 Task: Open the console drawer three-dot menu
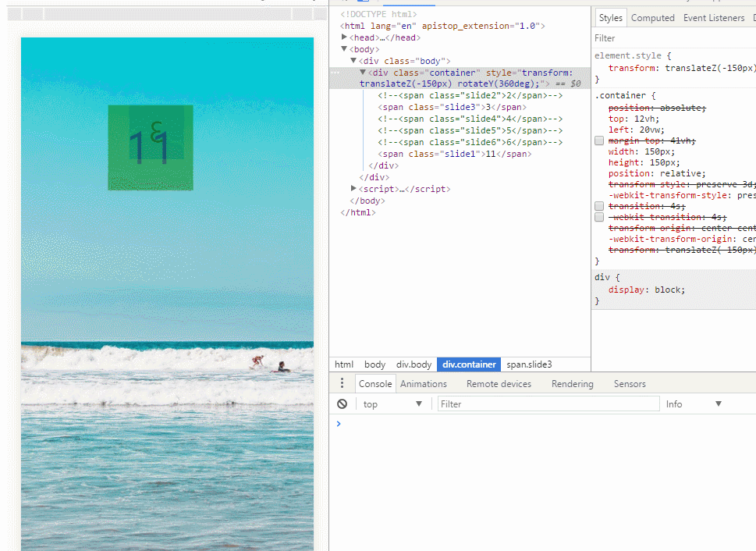(x=342, y=383)
